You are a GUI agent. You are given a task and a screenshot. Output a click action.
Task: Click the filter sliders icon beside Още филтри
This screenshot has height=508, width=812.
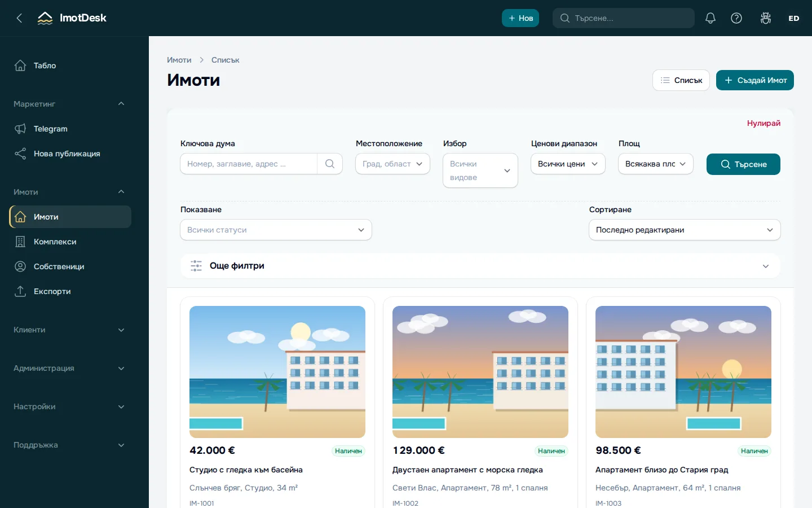[196, 266]
